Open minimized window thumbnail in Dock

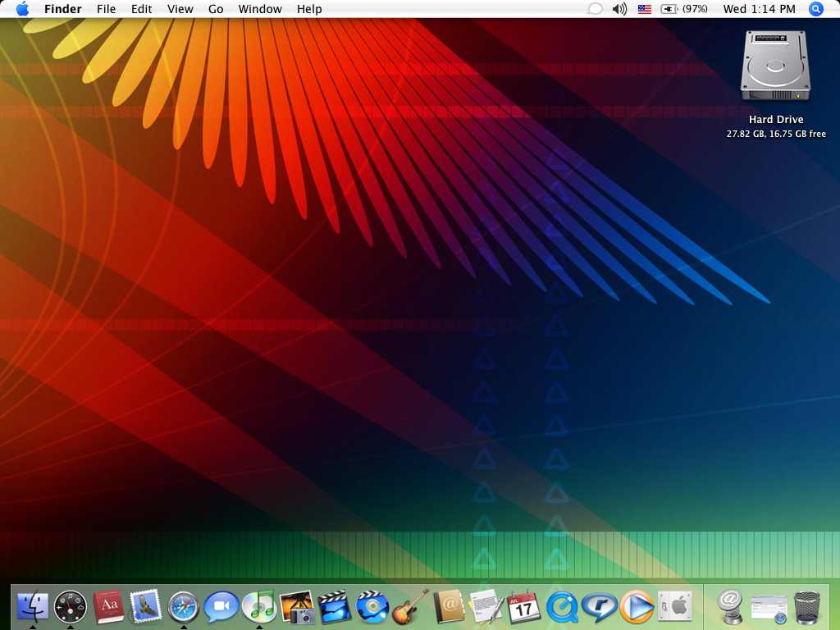(x=769, y=608)
